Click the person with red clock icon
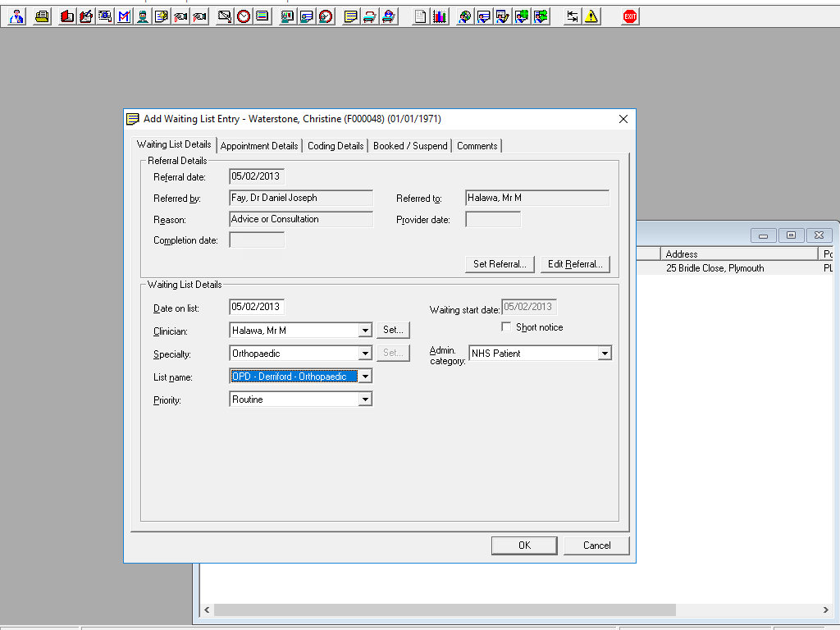Image resolution: width=840 pixels, height=630 pixels. [x=325, y=16]
